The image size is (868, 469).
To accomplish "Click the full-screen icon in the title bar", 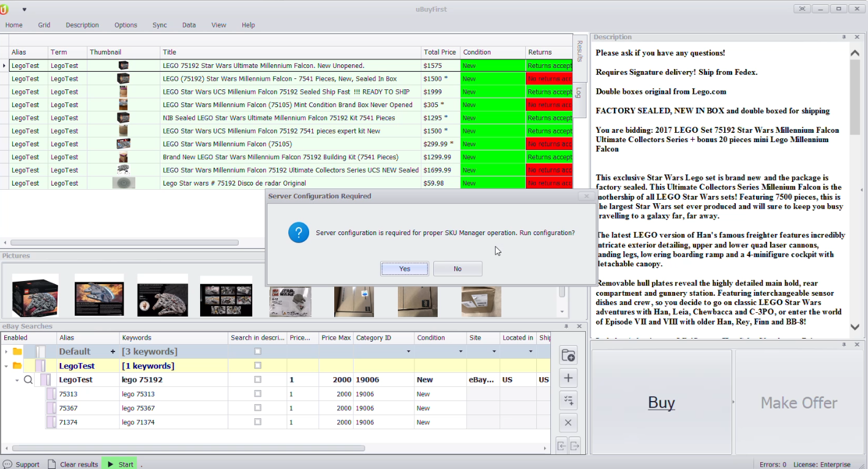I will click(802, 9).
